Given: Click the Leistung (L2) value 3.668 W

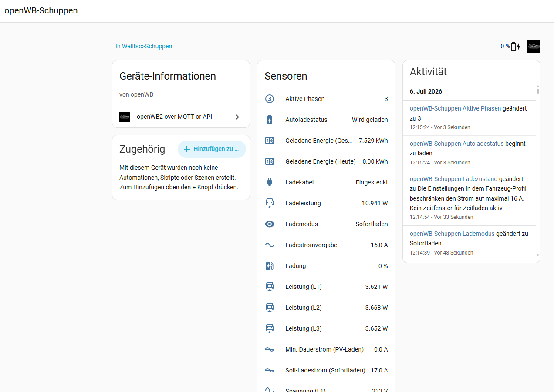Looking at the screenshot, I should (376, 308).
